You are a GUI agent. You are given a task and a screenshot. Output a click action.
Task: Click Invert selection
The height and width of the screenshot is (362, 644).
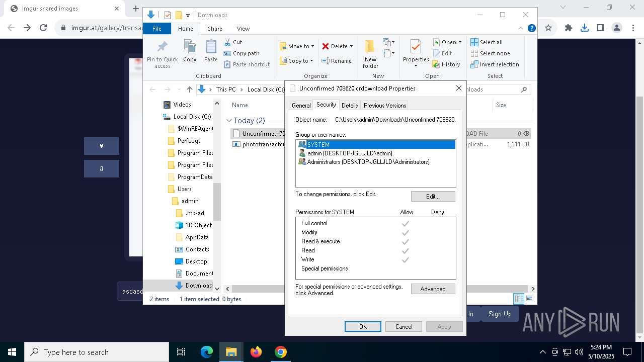[495, 64]
